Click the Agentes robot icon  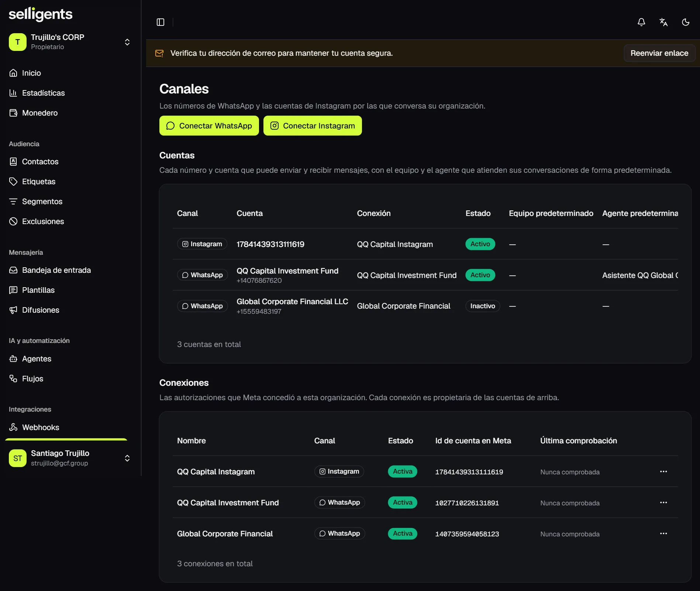[13, 359]
